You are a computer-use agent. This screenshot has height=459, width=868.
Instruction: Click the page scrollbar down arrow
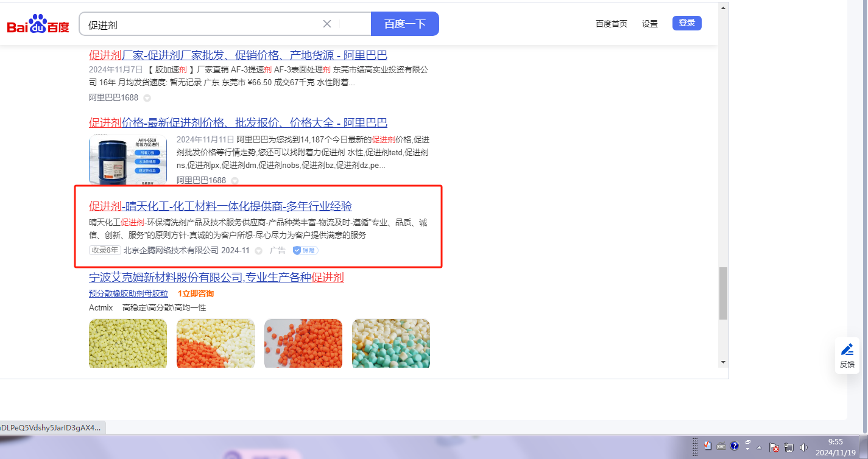(723, 362)
